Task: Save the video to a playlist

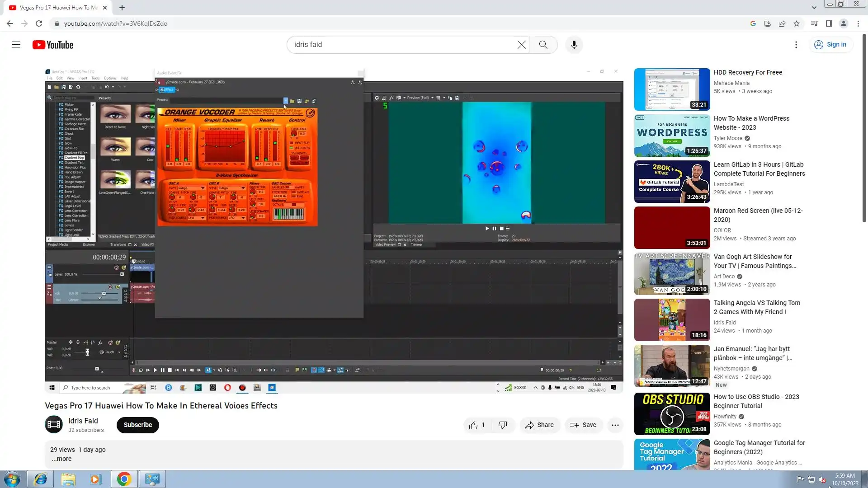Action: tap(583, 425)
